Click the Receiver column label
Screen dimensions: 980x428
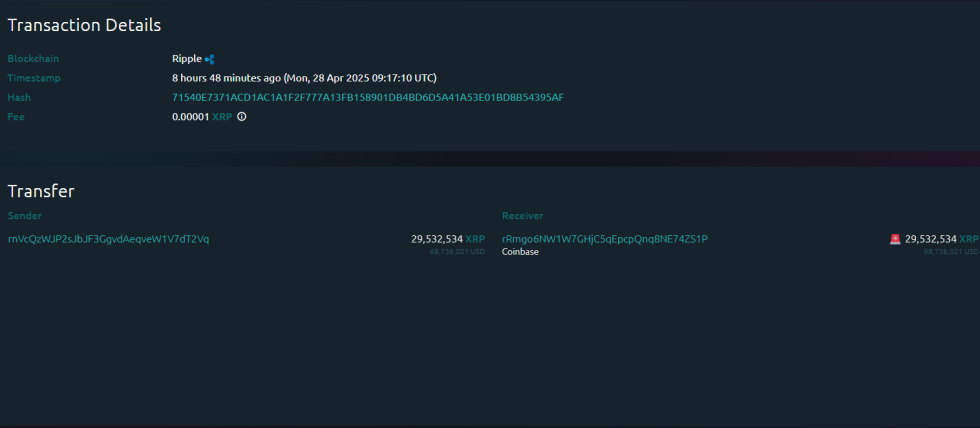pos(522,216)
